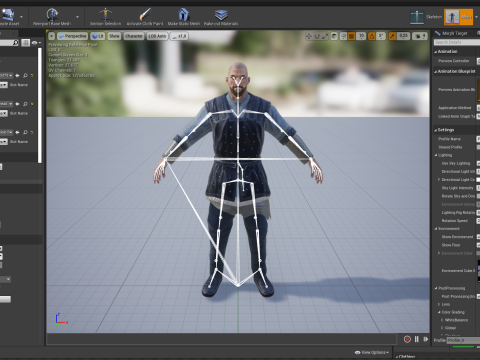This screenshot has height=360, width=480.
Task: Click the asset toolbar icon at far left
Action: tap(8, 14)
